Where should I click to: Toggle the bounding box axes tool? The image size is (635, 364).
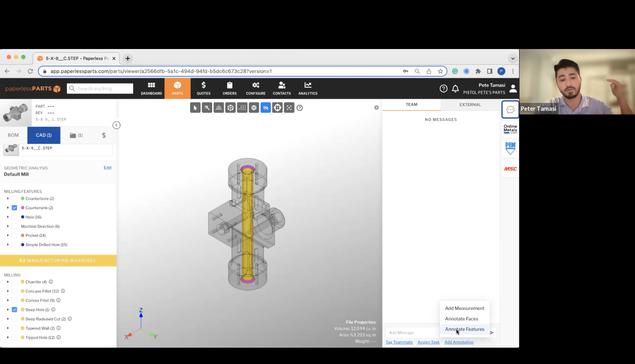click(219, 108)
